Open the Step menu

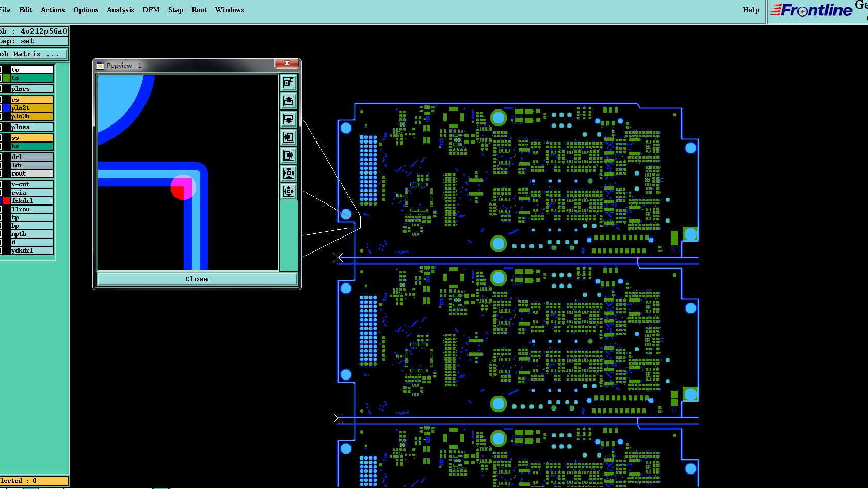(175, 10)
